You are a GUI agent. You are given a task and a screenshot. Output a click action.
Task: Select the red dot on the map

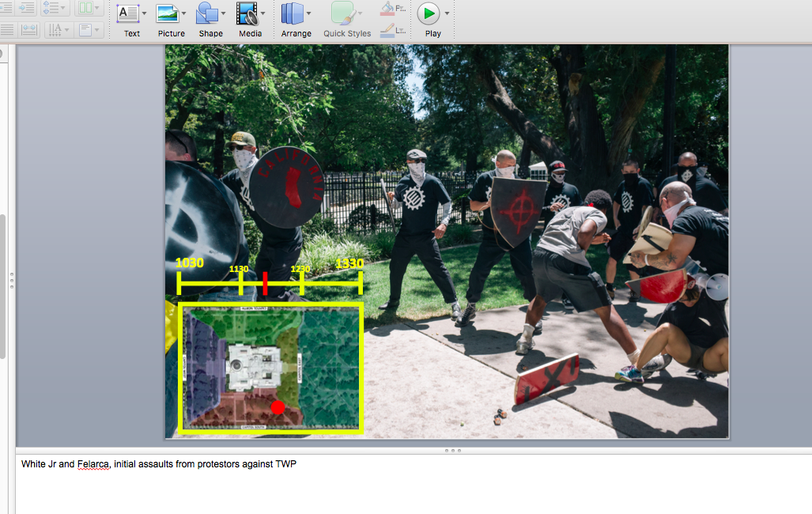(x=278, y=407)
